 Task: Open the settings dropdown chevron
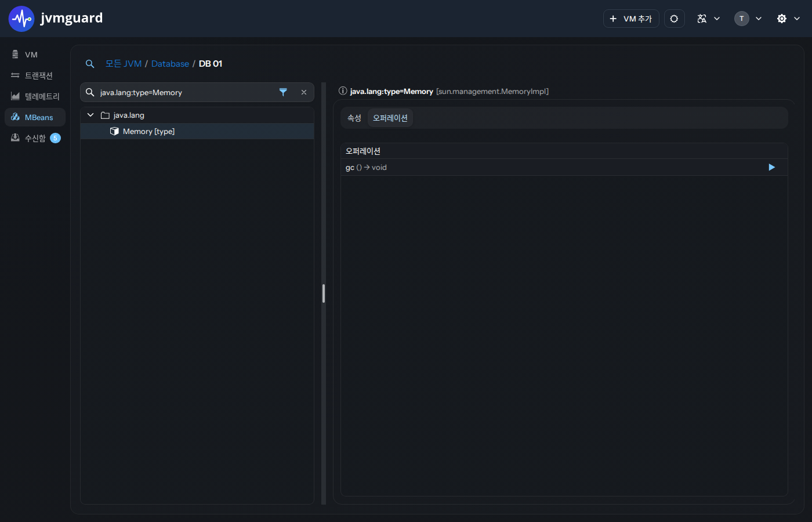[x=797, y=19]
